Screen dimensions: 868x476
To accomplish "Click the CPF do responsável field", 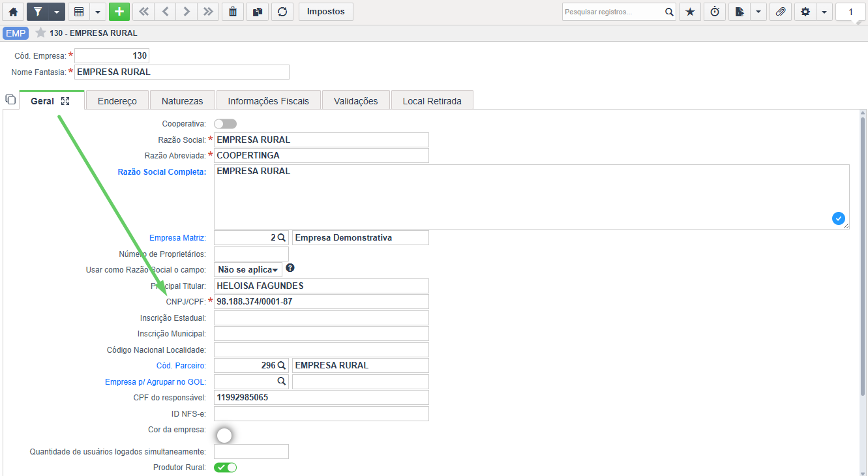I will click(x=322, y=397).
